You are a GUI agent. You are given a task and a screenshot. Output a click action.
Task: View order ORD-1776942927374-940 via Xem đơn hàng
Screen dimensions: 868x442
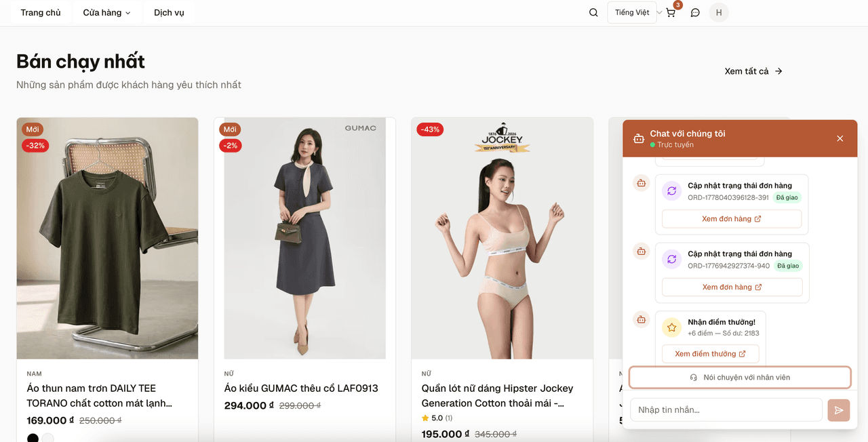point(732,287)
